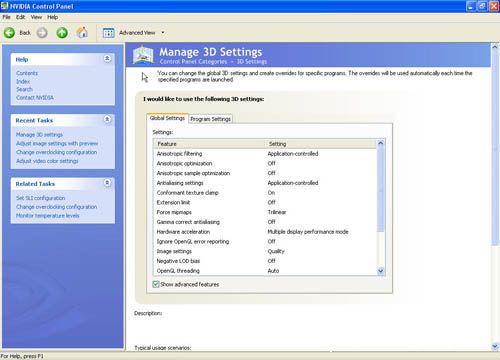Screen dimensions: 500x360
Task: Click the main page scroll-down arrow
Action: coord(495,346)
